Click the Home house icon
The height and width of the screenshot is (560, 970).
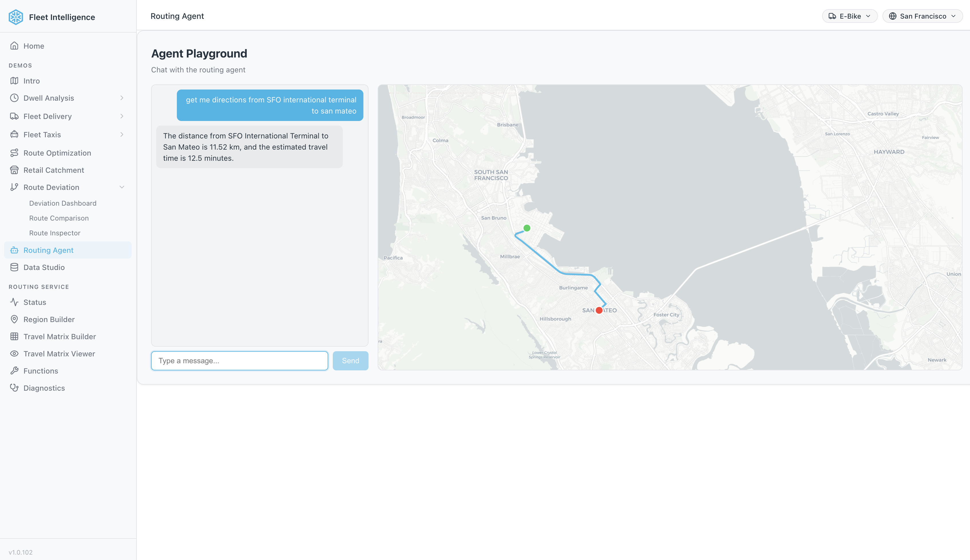(x=14, y=46)
